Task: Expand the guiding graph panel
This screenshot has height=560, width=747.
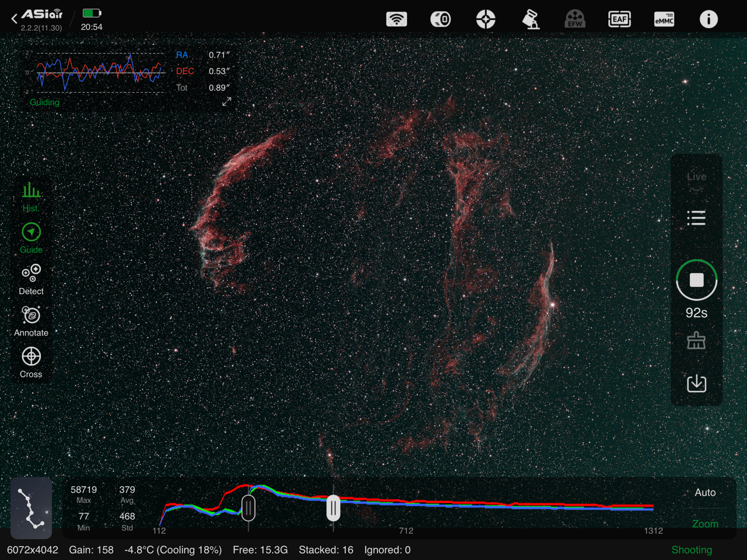Action: 226,102
